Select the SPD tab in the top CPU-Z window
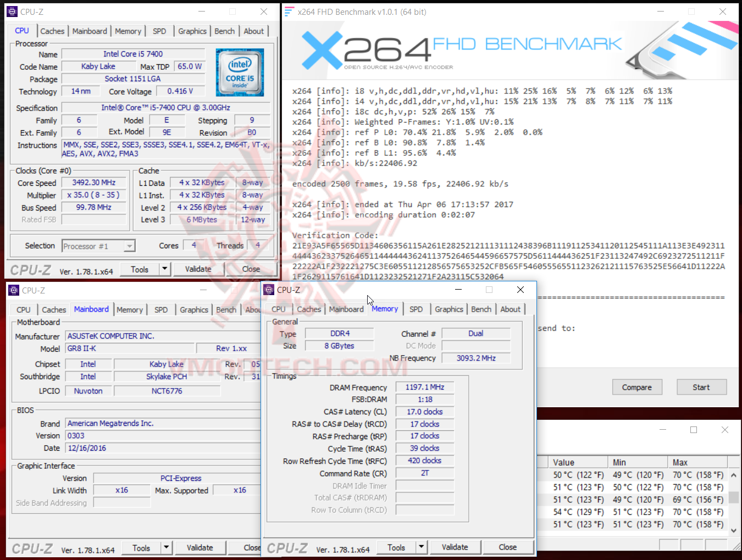This screenshot has height=560, width=742. 159,31
